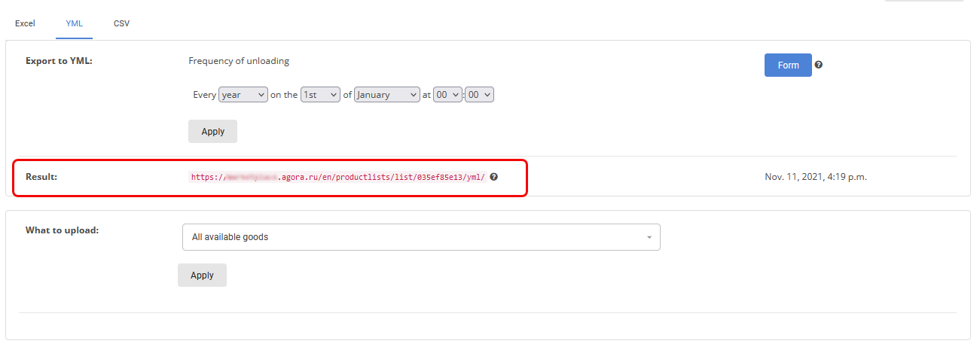Click the caret arrow of All available goods select
This screenshot has width=980, height=347.
pos(649,238)
